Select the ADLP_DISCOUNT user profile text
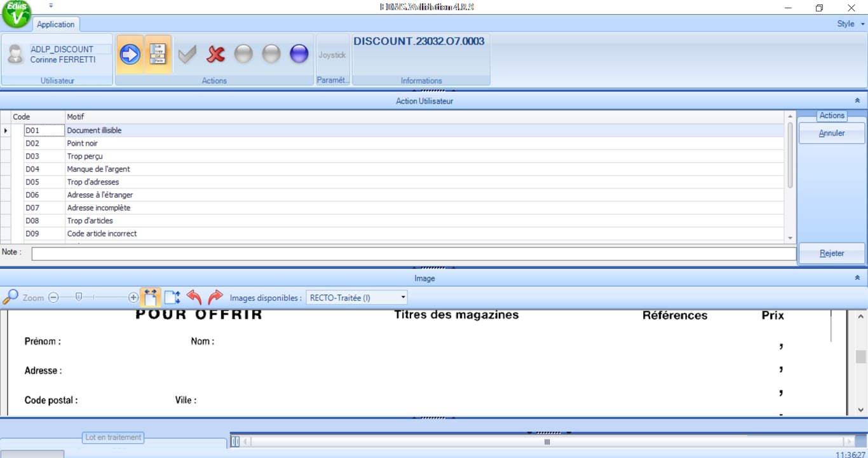Viewport: 868px width, 458px height. point(62,49)
